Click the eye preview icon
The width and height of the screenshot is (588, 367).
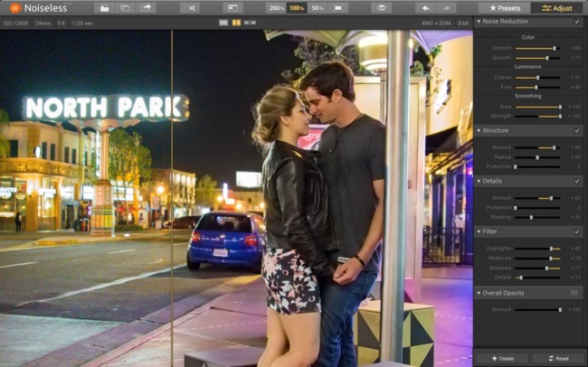click(x=382, y=8)
